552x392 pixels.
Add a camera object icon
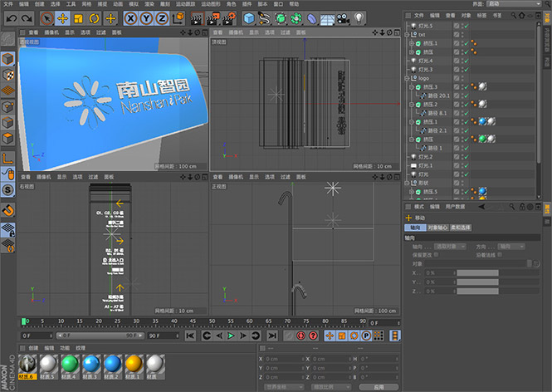tap(343, 18)
